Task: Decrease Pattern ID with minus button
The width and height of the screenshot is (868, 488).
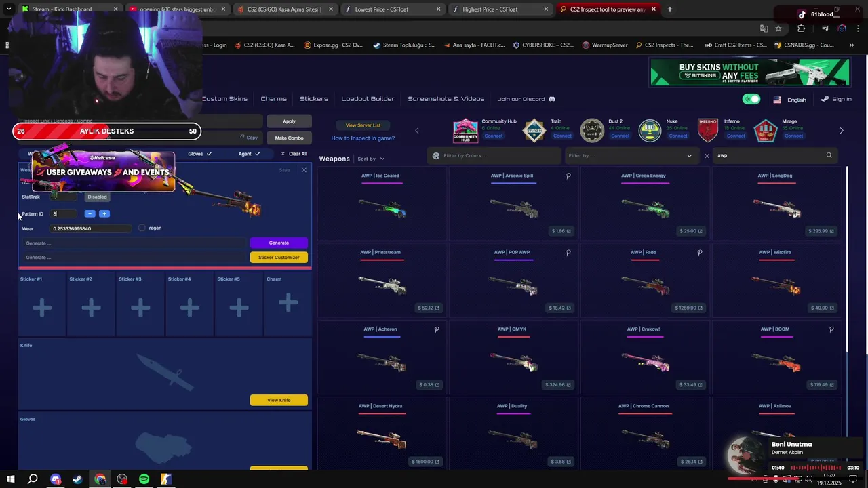Action: pyautogui.click(x=90, y=213)
